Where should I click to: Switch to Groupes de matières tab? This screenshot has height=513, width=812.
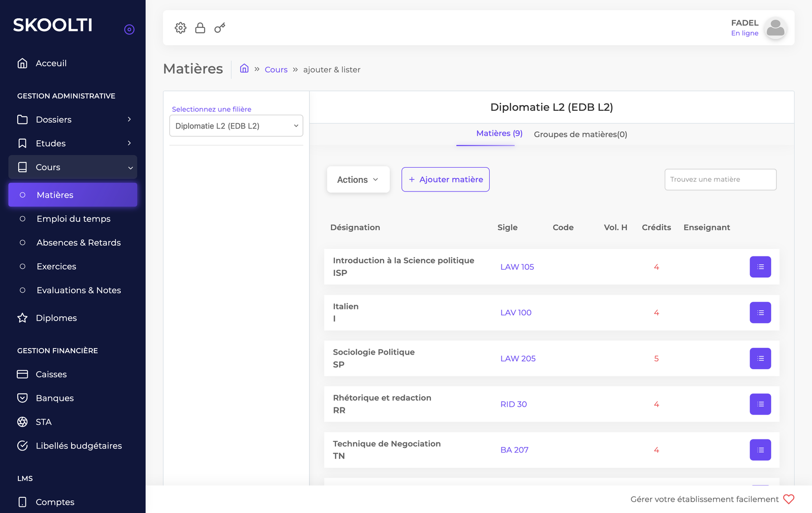tap(580, 134)
